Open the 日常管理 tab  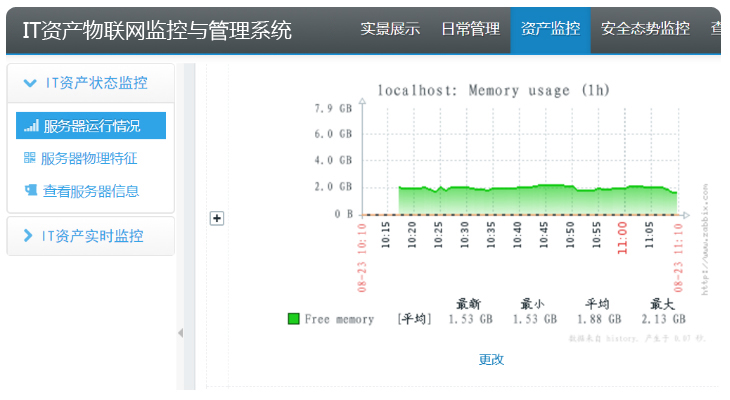tap(470, 28)
